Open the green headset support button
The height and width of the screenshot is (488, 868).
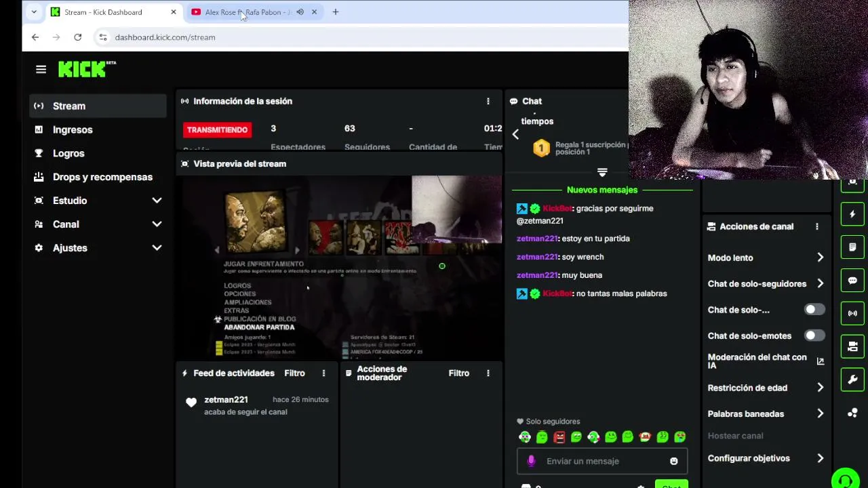click(845, 480)
